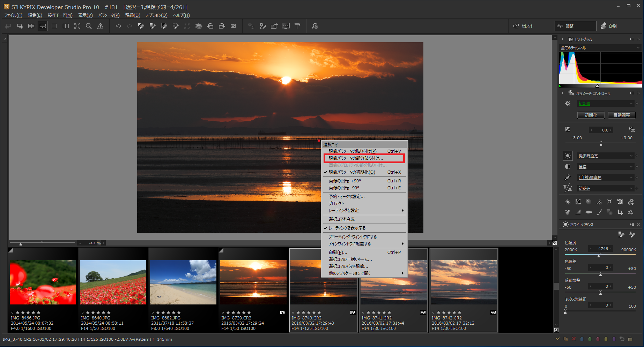The image size is (644, 347).
Task: Open the sharpness/noise reduction icon
Action: tap(568, 188)
